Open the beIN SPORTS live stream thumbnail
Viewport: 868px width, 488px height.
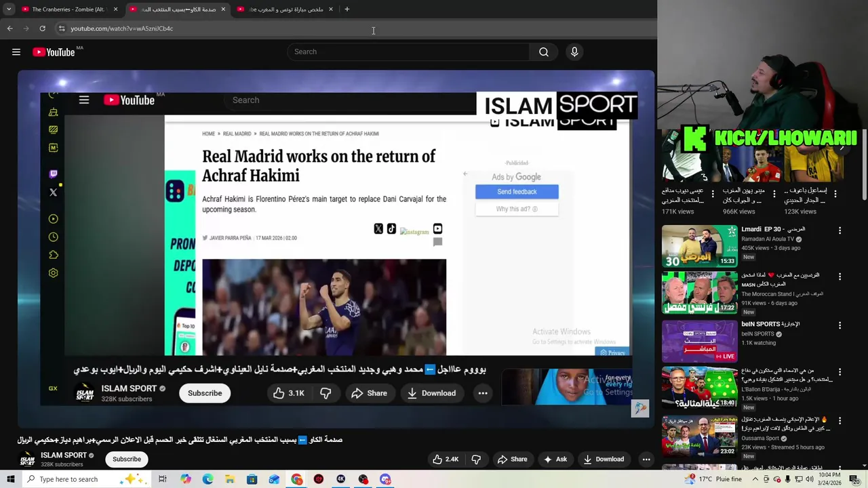click(699, 342)
